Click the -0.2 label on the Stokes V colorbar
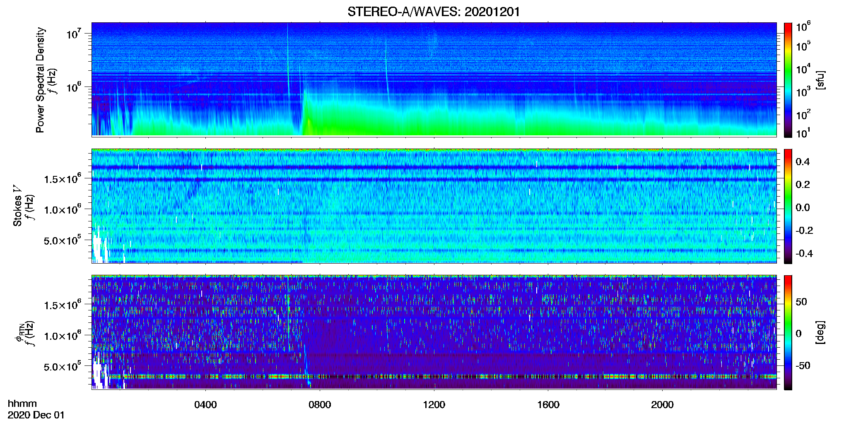The image size is (868, 447). (x=804, y=231)
